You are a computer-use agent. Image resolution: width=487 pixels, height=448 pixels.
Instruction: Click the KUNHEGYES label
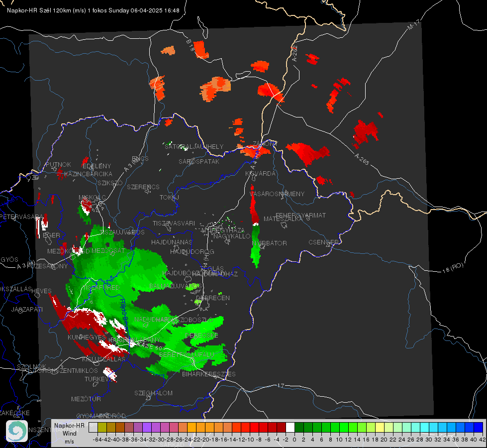(87, 337)
